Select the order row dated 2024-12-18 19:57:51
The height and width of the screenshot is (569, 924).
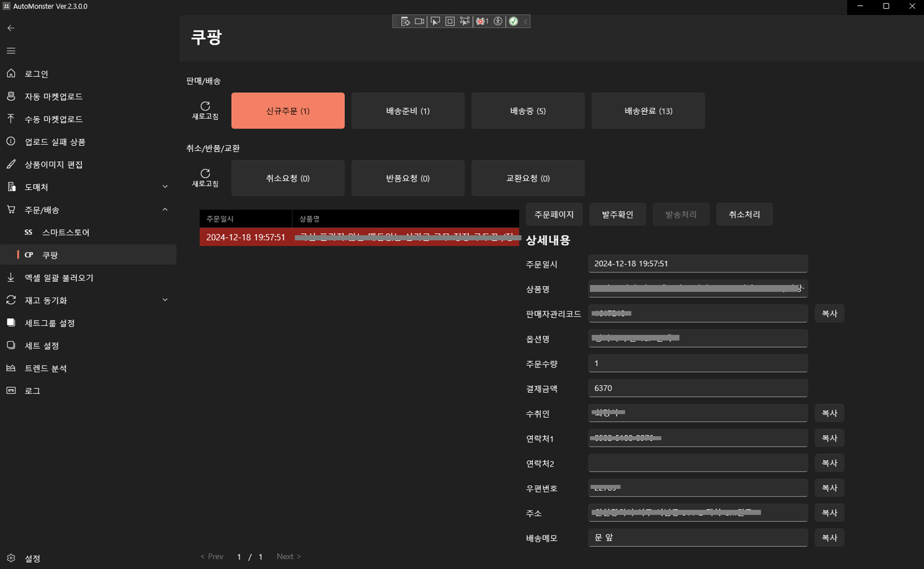[x=360, y=237]
